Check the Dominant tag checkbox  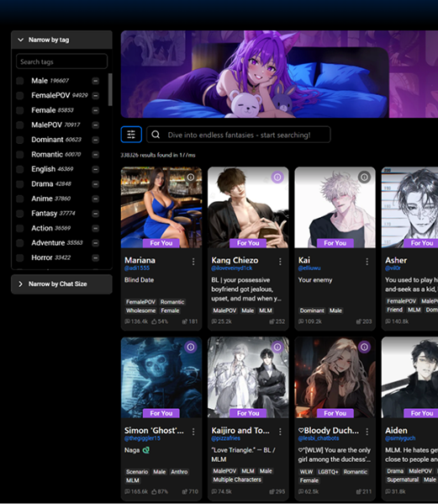point(20,140)
